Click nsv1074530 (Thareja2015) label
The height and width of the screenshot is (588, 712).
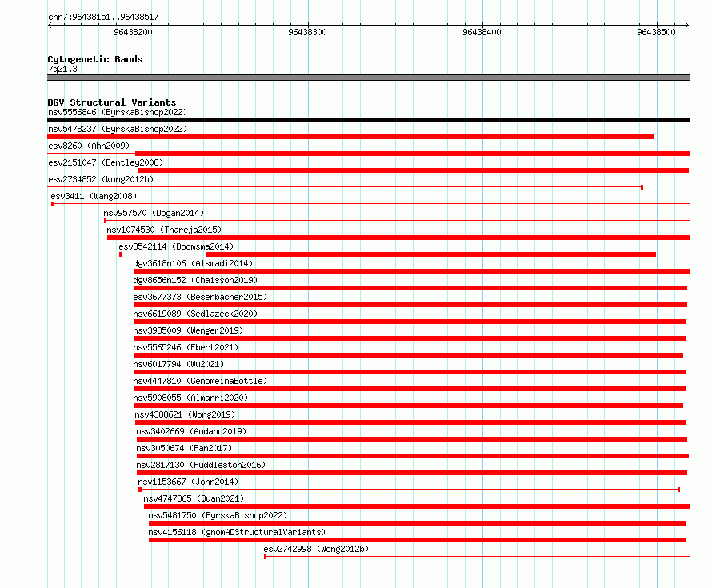click(164, 230)
